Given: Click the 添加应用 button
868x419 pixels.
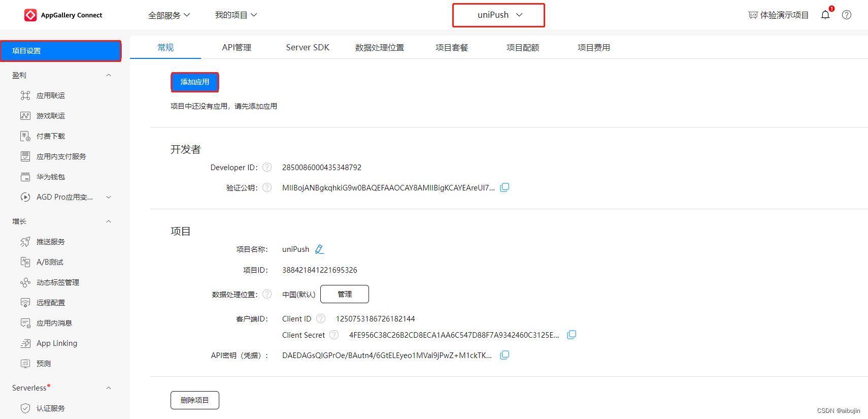Looking at the screenshot, I should pyautogui.click(x=195, y=82).
